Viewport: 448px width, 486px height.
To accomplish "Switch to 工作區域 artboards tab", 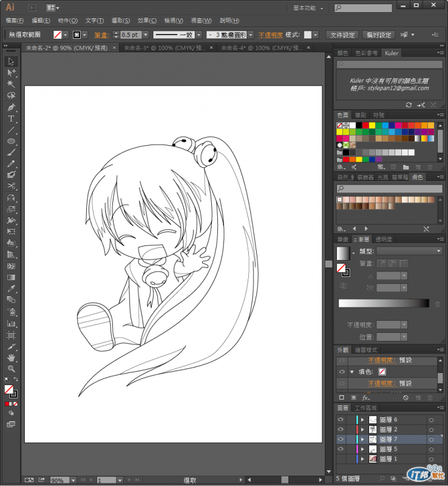I will point(365,408).
